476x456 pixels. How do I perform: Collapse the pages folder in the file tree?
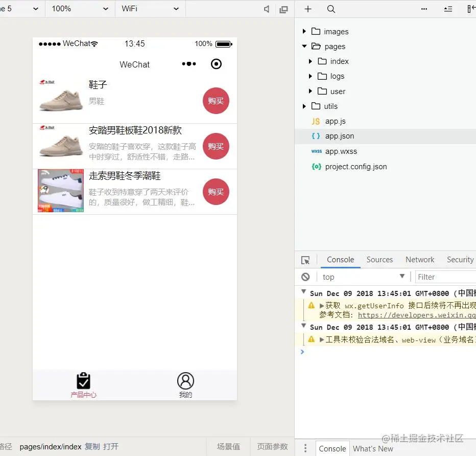(x=305, y=46)
